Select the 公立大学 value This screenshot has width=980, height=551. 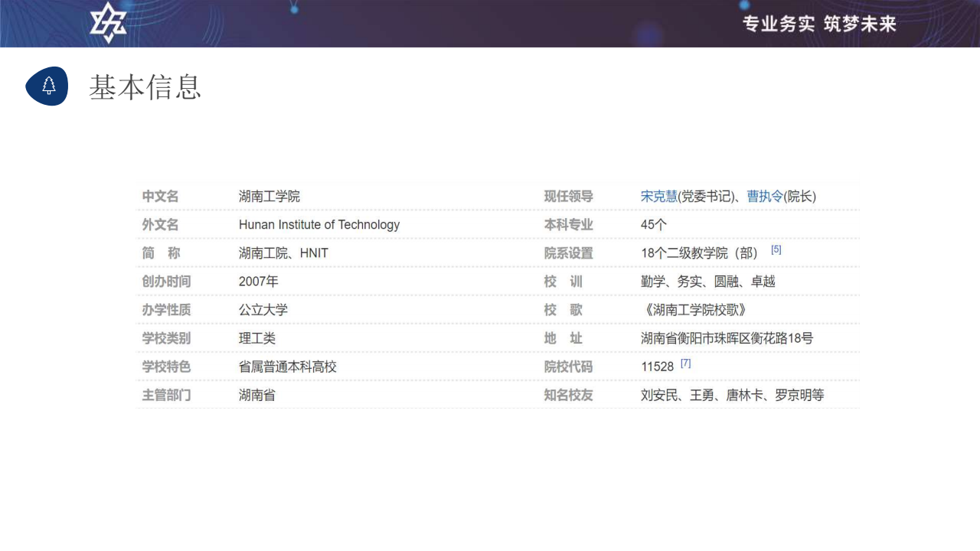tap(263, 310)
